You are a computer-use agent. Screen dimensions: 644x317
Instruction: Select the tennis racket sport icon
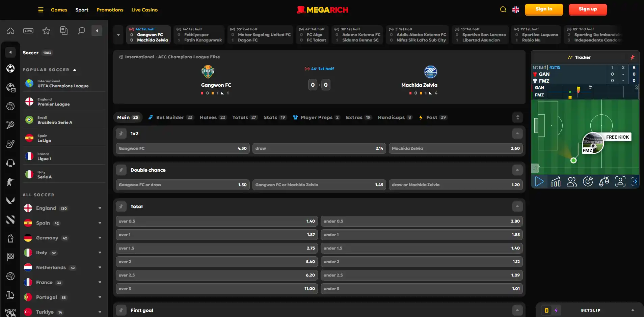coord(10,125)
